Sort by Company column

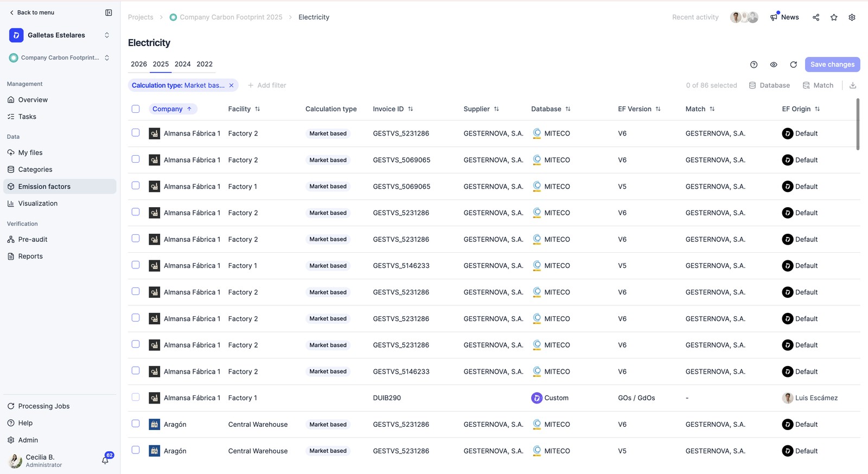click(173, 109)
